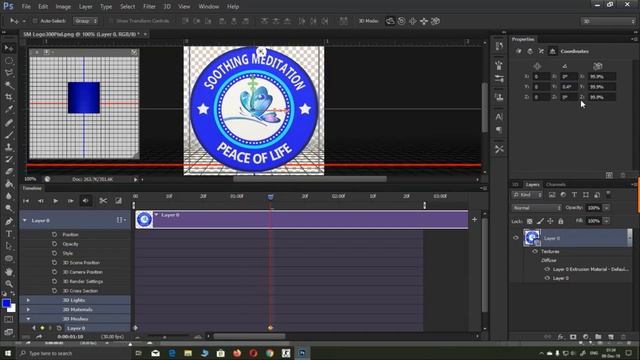The width and height of the screenshot is (640, 360).
Task: Switch to the Channels tab
Action: tap(556, 184)
